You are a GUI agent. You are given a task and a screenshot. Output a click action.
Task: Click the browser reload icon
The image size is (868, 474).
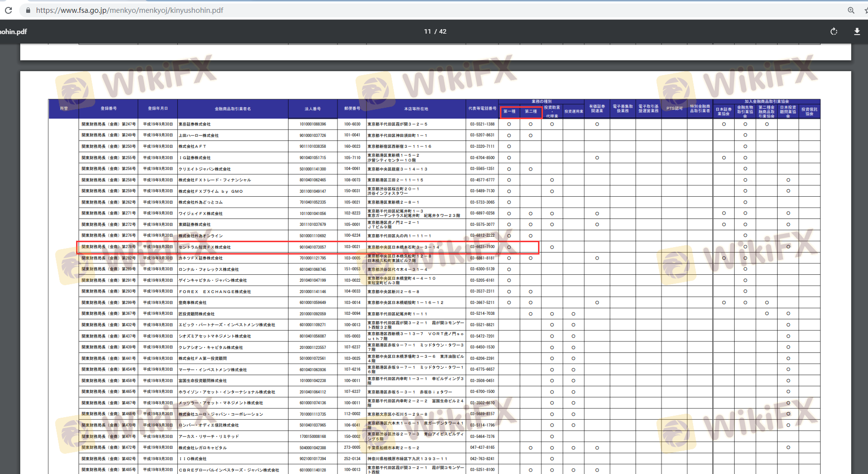pos(8,10)
